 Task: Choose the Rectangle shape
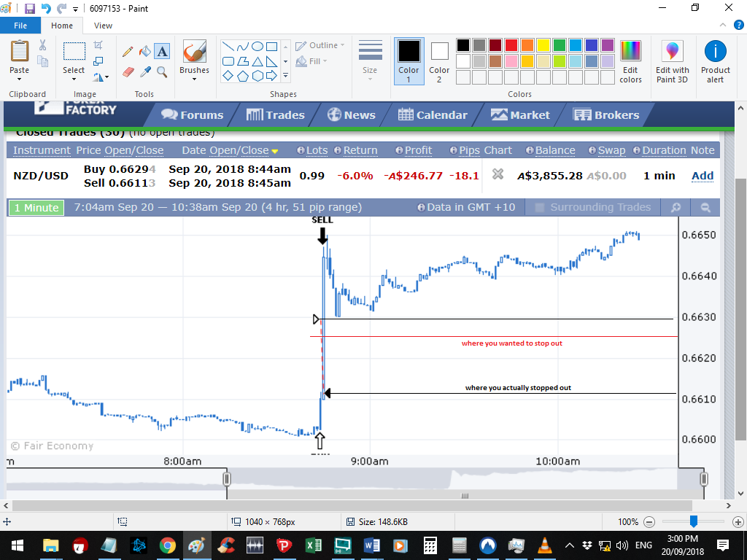click(x=271, y=46)
